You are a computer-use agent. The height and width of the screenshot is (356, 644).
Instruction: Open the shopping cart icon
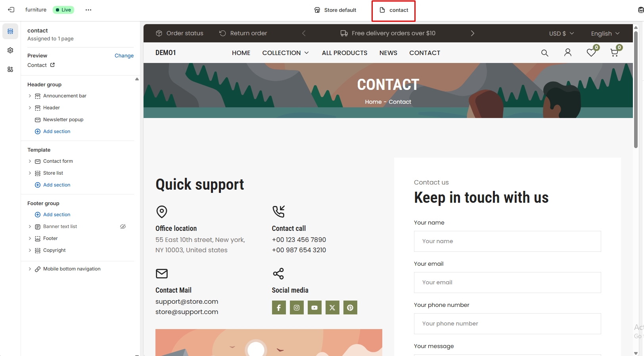[x=614, y=53]
